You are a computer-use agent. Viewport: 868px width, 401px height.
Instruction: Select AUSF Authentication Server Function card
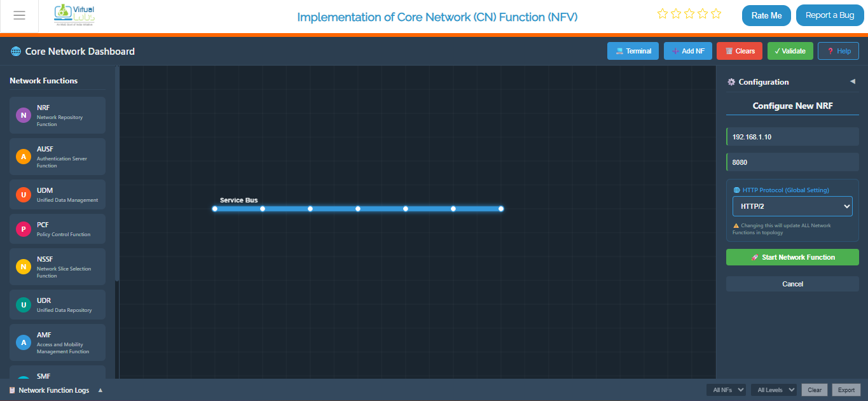point(57,157)
